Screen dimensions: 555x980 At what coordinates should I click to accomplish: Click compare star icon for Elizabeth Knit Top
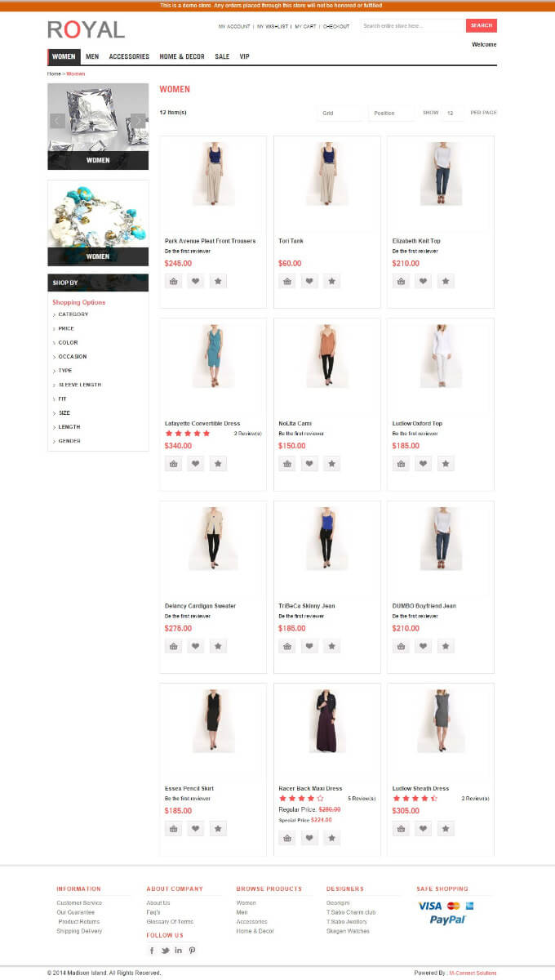[446, 282]
